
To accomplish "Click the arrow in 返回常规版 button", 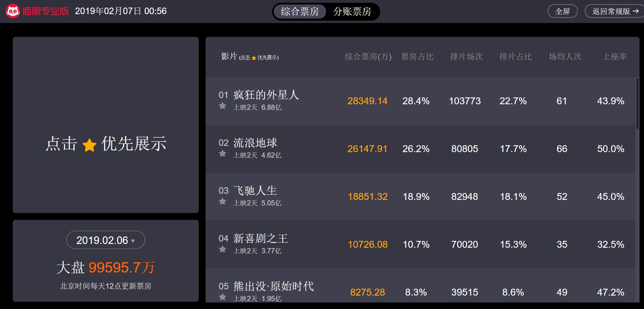I will 636,11.
